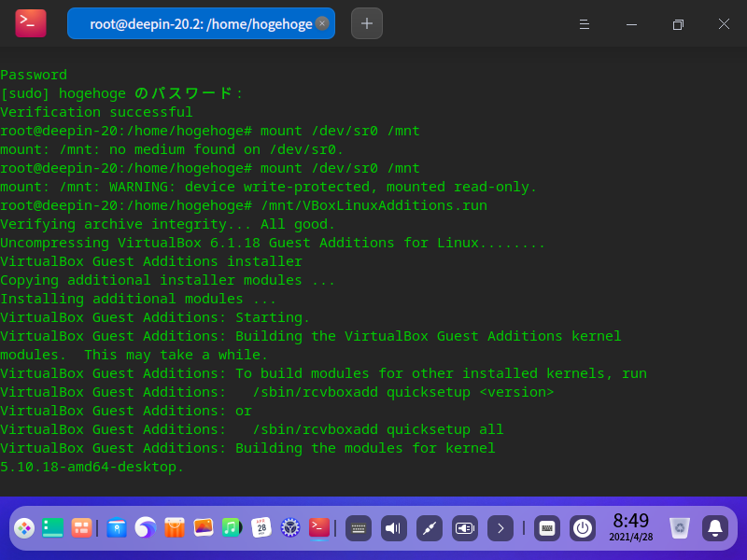
Task: Add a new terminal tab with plus button
Action: coord(367,23)
